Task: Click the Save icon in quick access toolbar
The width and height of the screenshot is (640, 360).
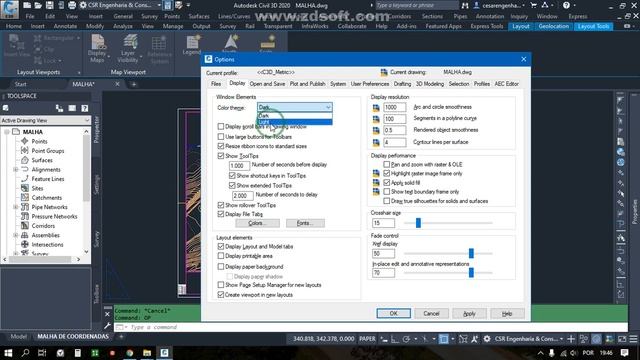Action: (49, 5)
